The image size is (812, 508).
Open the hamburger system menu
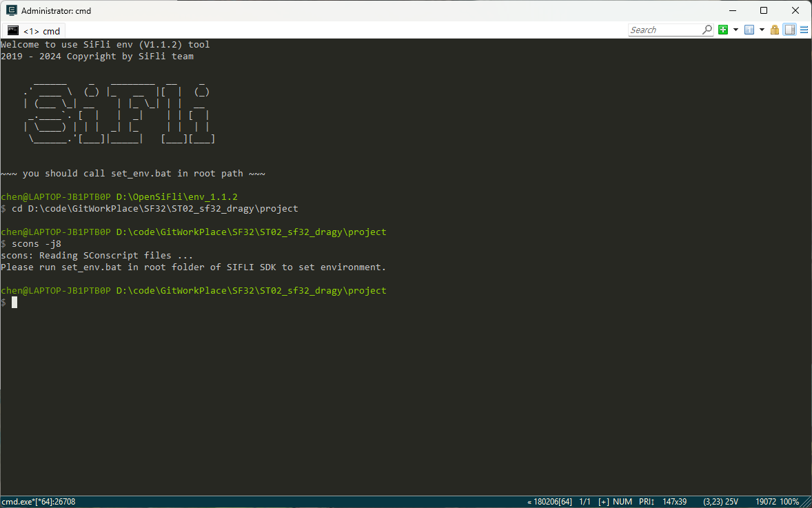(x=804, y=30)
